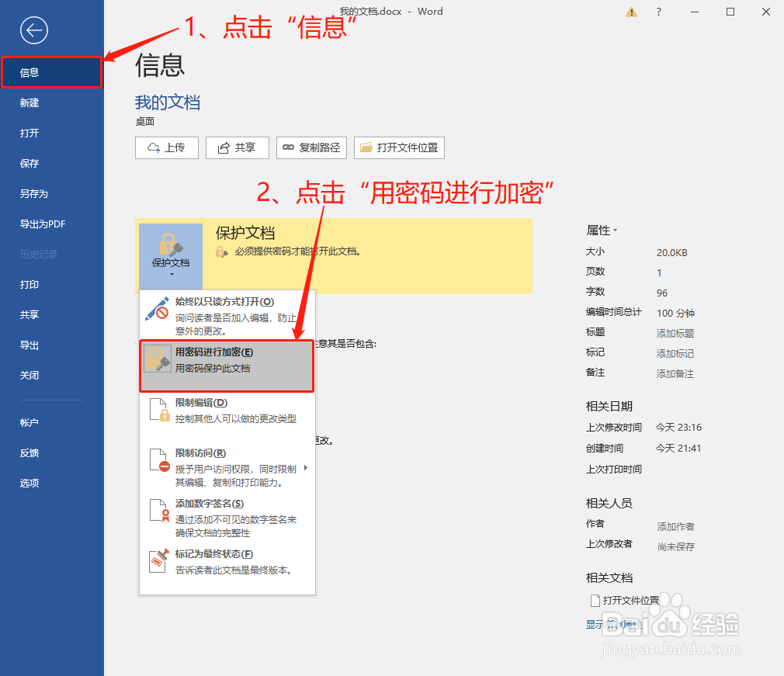Click the 尚未保存 last modifier value
Screen dimensions: 784x676
(x=676, y=546)
